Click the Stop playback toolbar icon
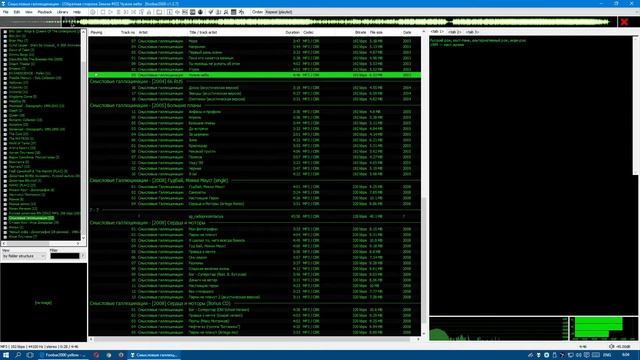Image resolution: width=640 pixels, height=360 pixels. coord(102,12)
